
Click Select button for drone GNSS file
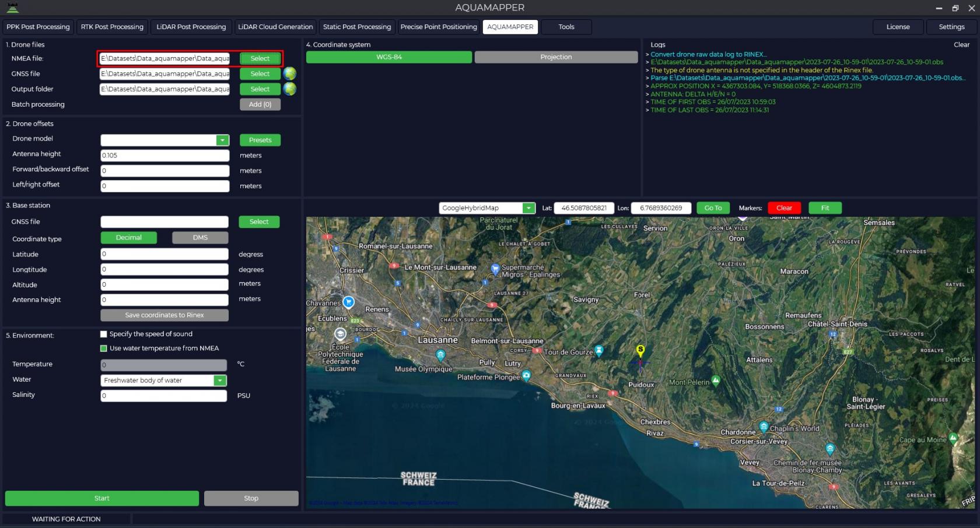(x=260, y=74)
